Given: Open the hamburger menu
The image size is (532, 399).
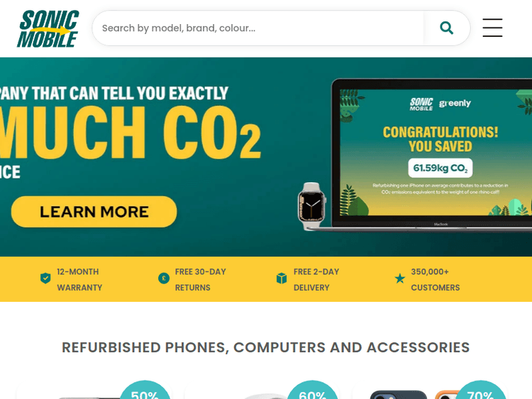Looking at the screenshot, I should [x=492, y=28].
